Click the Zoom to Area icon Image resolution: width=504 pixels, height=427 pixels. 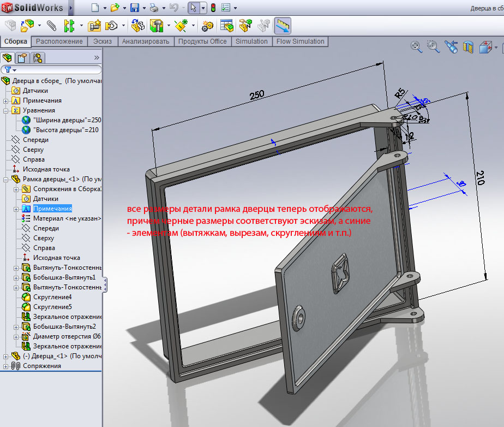433,47
